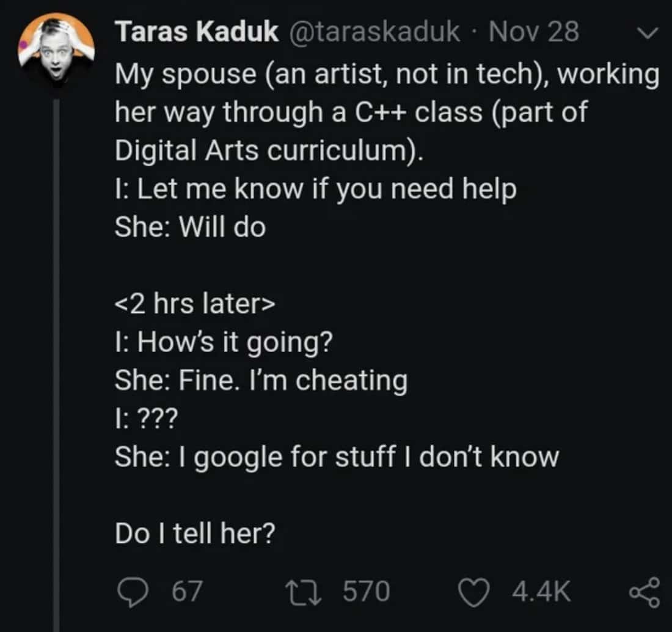
Task: Open Taras Kaduk's profile picture
Action: tap(56, 48)
